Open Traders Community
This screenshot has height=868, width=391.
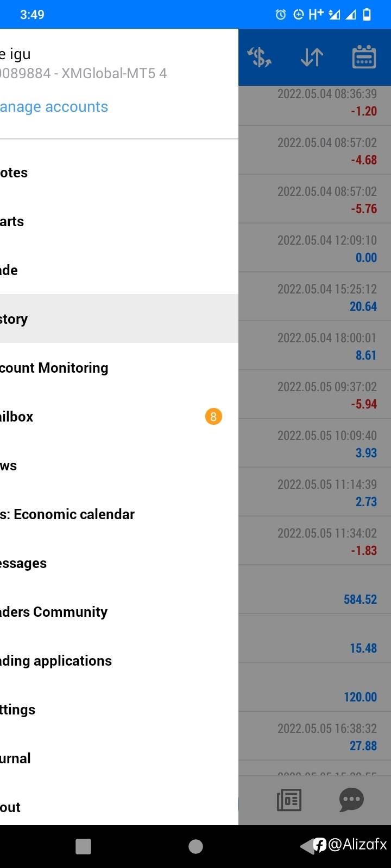point(54,612)
